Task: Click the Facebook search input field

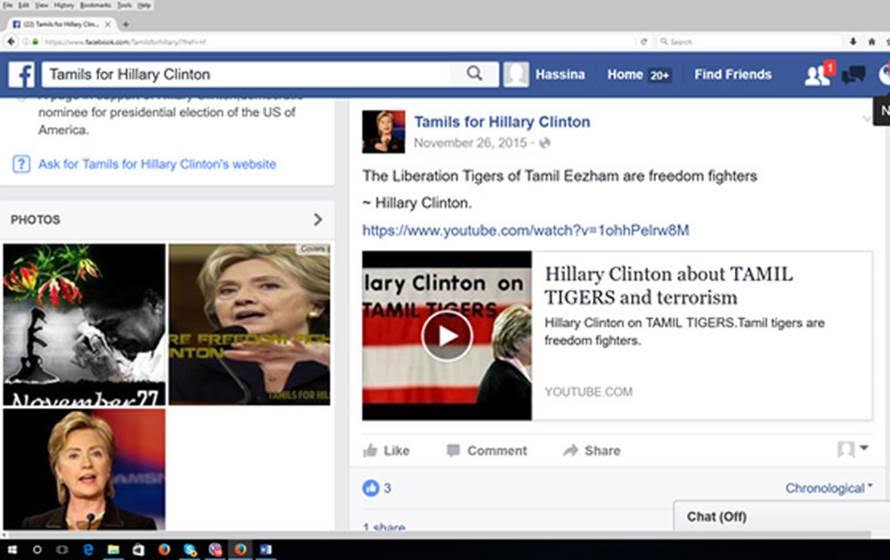Action: tap(250, 74)
